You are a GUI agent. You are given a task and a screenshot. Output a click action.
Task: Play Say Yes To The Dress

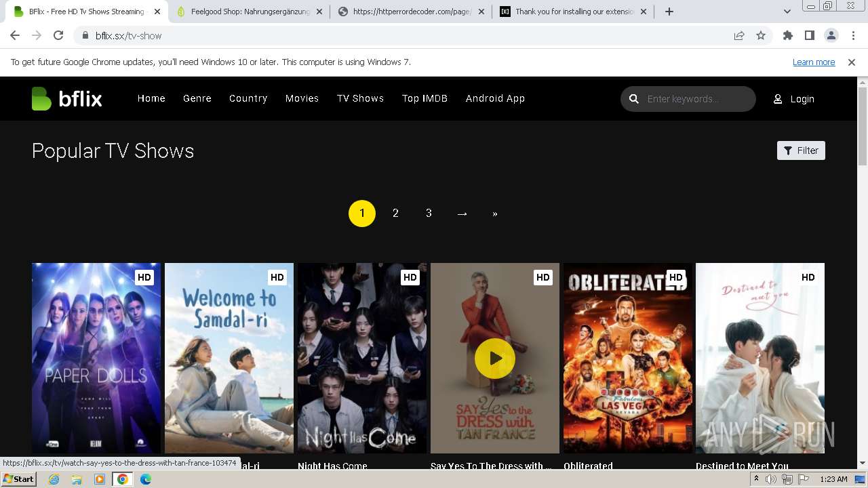point(495,359)
